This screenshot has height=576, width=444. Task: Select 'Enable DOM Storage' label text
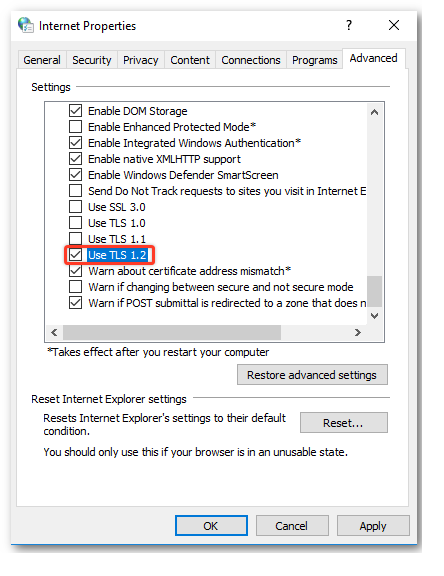(138, 111)
